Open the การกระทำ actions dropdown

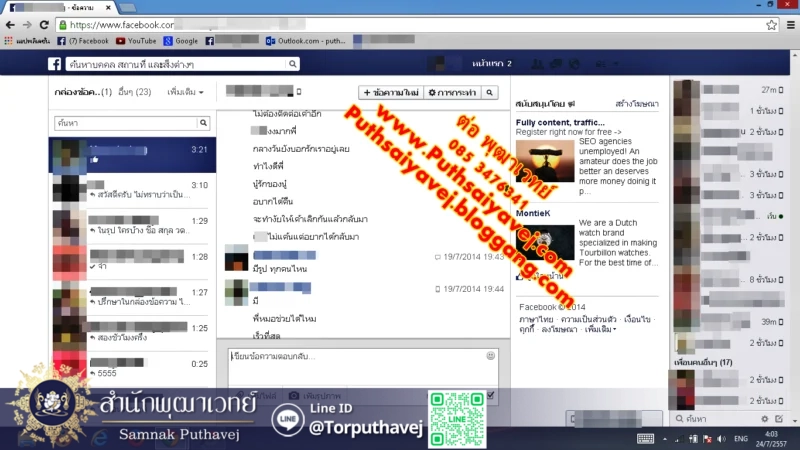pos(452,93)
